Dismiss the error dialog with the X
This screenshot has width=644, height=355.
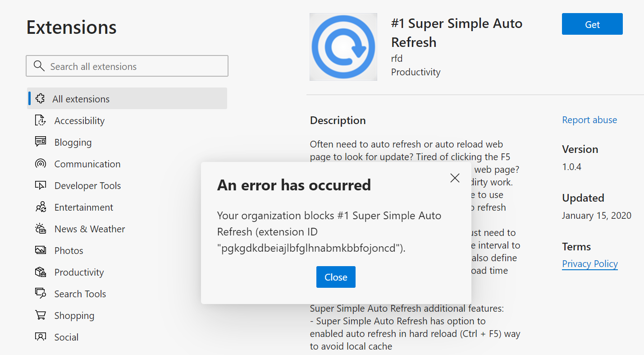[455, 178]
